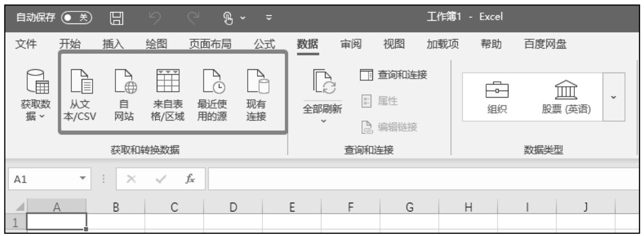This screenshot has height=236, width=644.
Task: Select the 股票 (英语) data type
Action: coord(566,96)
